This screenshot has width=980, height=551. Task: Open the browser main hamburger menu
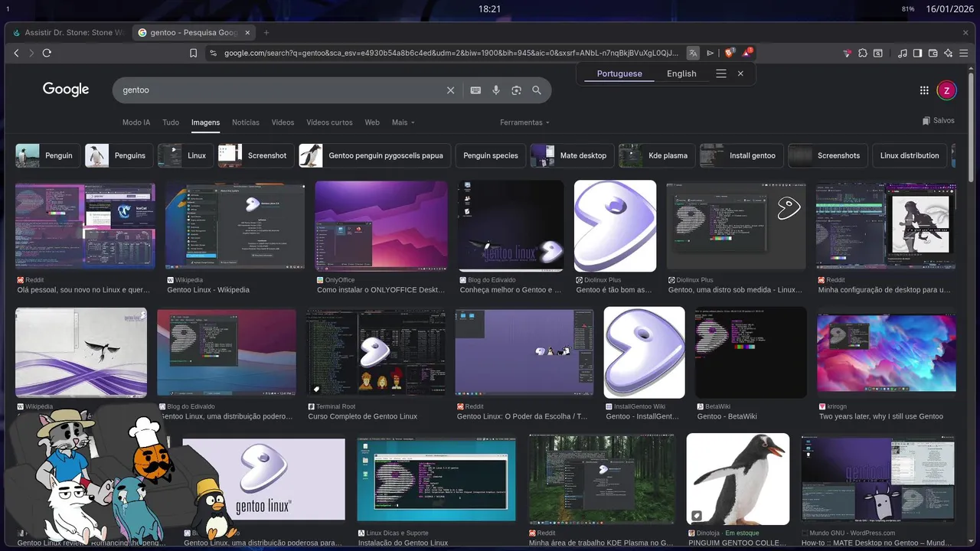[964, 53]
